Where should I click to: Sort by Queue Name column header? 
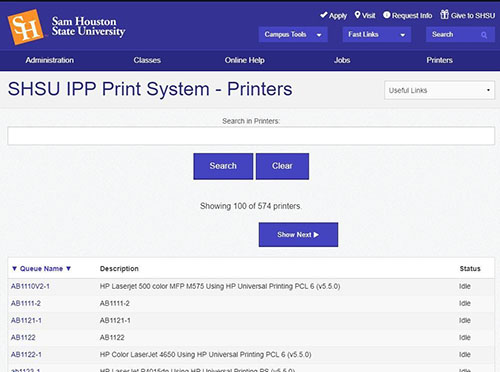pyautogui.click(x=41, y=269)
